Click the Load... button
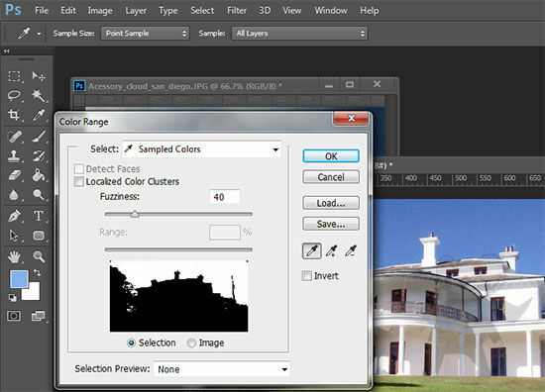 [x=331, y=203]
